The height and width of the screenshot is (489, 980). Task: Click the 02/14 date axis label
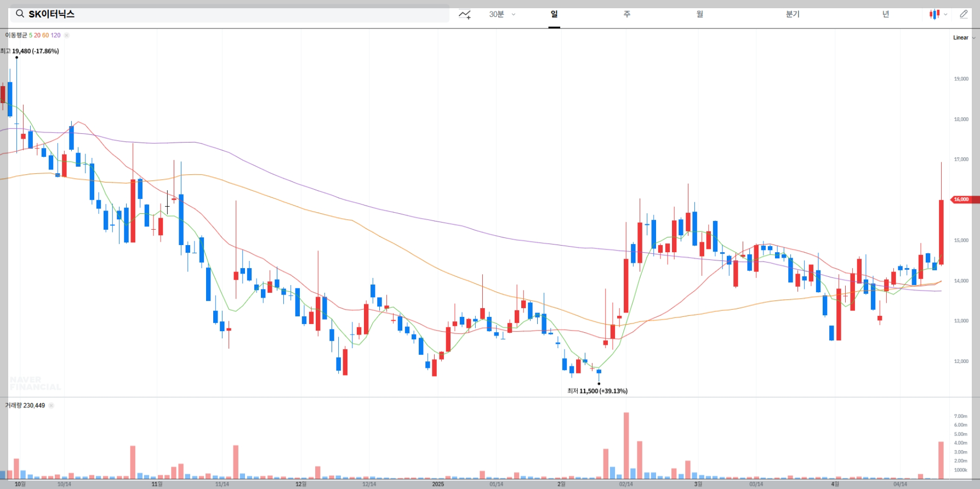pyautogui.click(x=626, y=484)
